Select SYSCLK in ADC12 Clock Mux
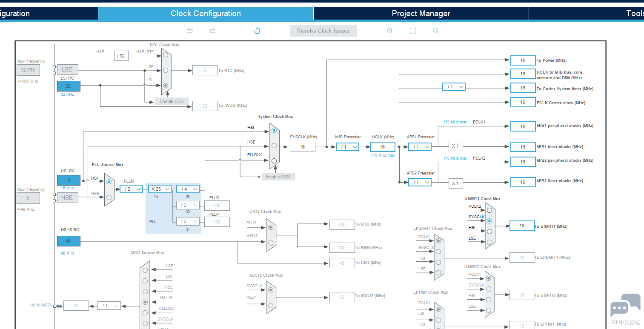 click(x=271, y=290)
